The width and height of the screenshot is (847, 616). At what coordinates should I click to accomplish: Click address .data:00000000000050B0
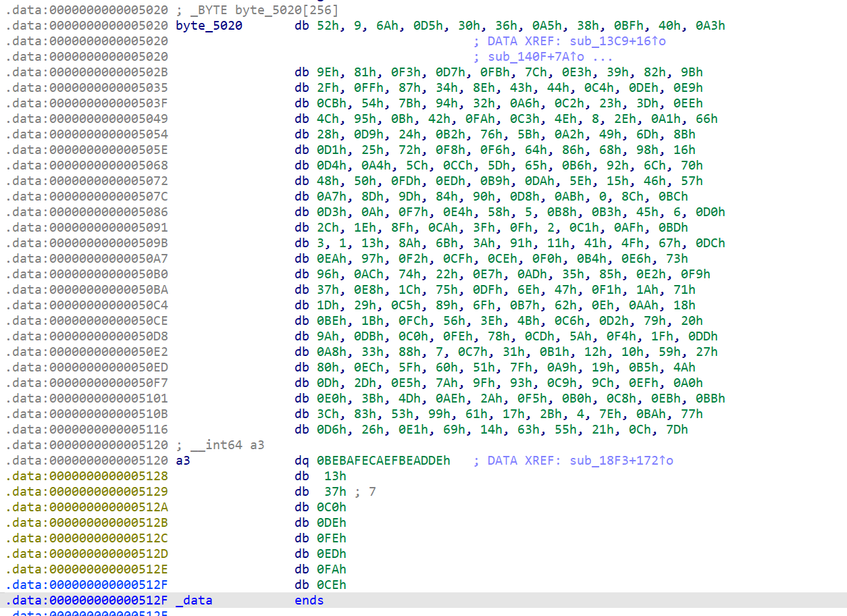(87, 274)
